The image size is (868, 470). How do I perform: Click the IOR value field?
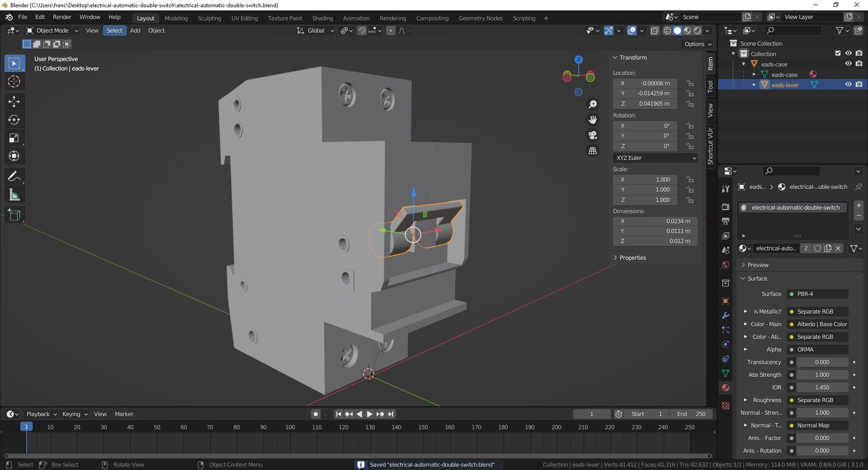tap(822, 387)
